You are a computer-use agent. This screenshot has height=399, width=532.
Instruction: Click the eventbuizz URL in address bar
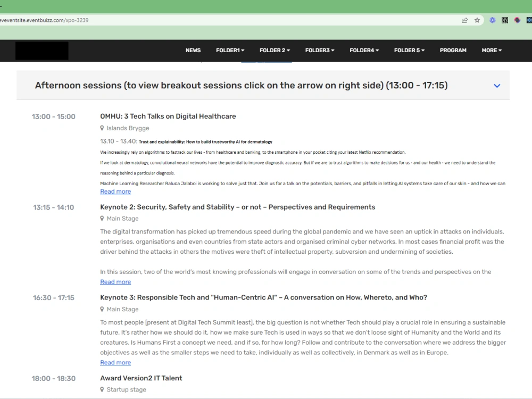pos(45,20)
